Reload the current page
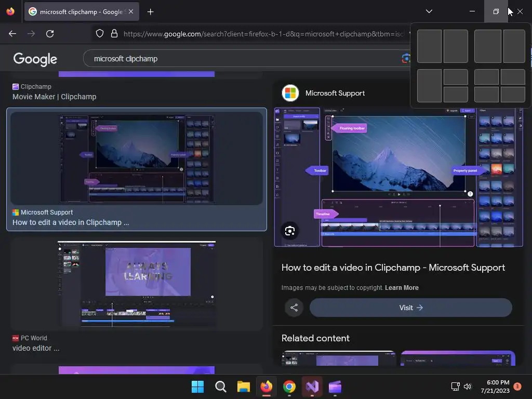532x399 pixels. pos(50,34)
